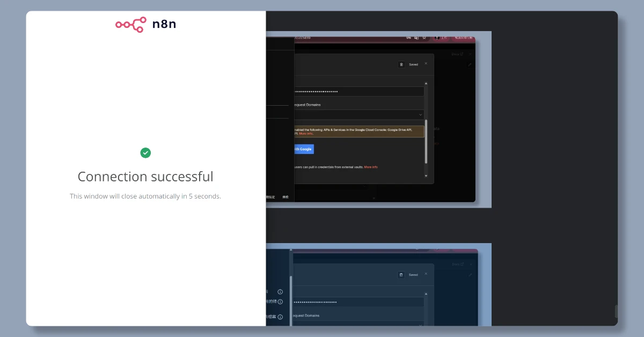Click pencil edit icon in lower blue screenshot
644x337 pixels.
click(470, 275)
